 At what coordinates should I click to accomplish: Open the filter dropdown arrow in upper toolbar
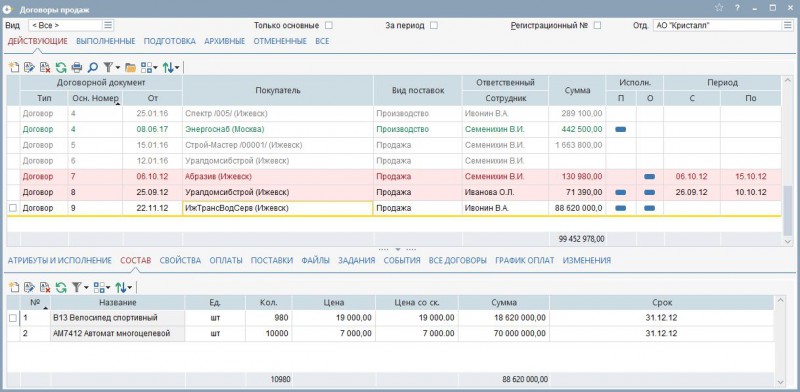pyautogui.click(x=118, y=67)
